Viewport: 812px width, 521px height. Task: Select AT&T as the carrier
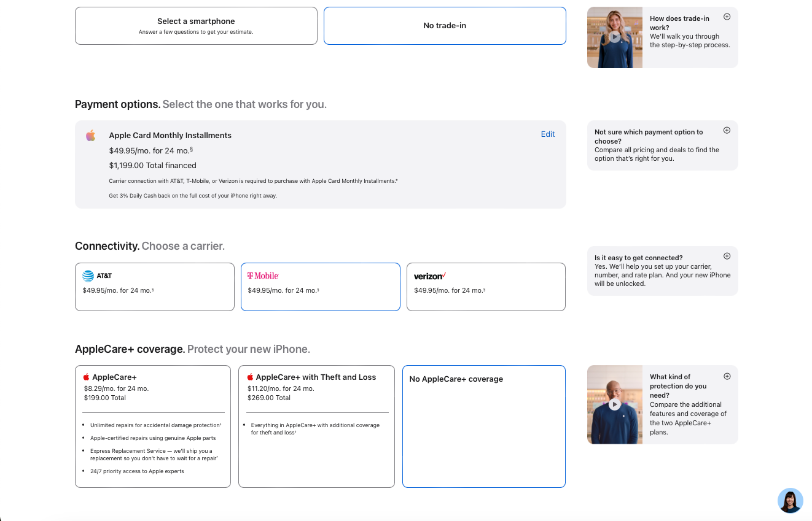pos(155,287)
